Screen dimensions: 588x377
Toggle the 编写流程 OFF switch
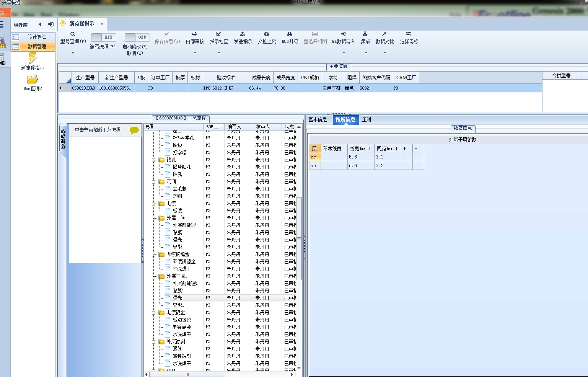coord(104,37)
